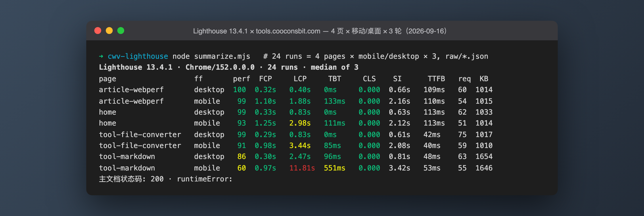Click the comment '# 24 runs = 4 pages'
644x216 pixels.
[x=304, y=56]
